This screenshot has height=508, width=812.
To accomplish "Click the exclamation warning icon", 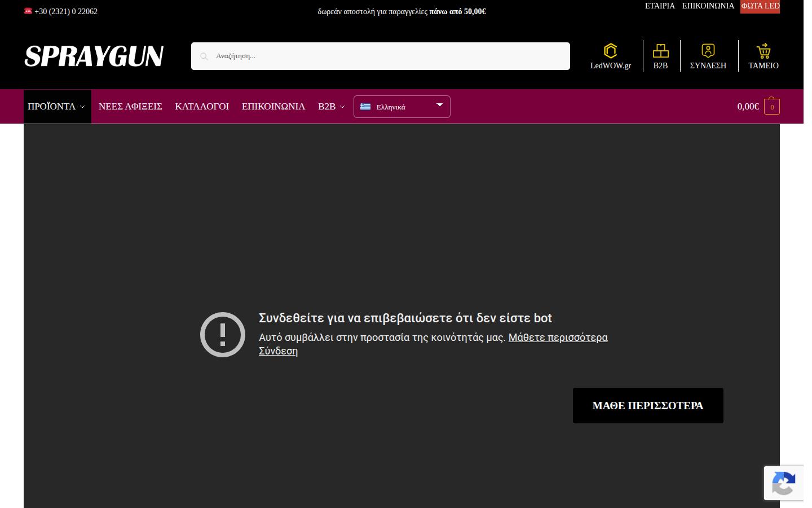I will coord(223,335).
